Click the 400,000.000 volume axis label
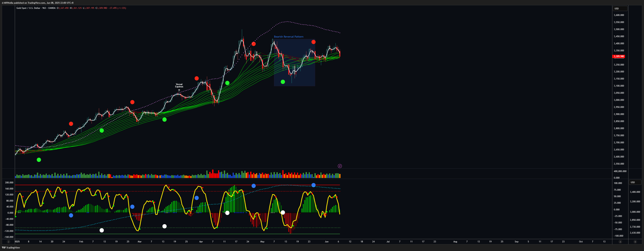 click(620, 171)
